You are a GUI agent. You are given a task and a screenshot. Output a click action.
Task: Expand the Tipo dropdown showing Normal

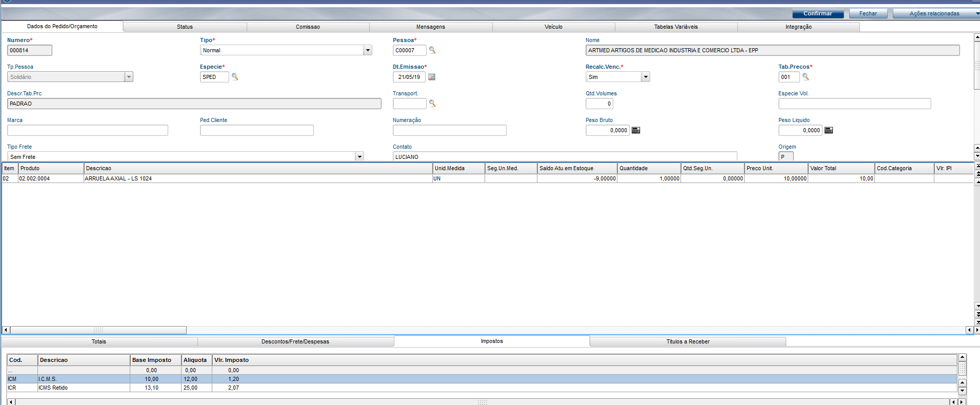[x=368, y=50]
